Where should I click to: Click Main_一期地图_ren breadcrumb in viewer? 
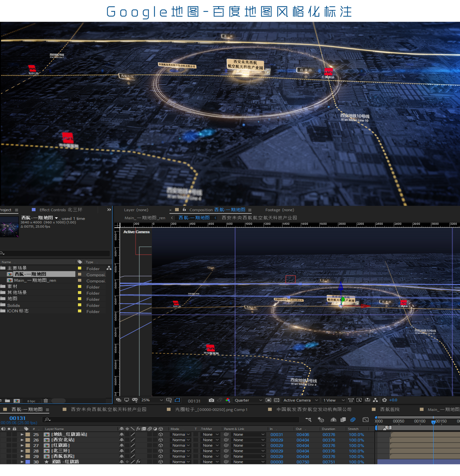click(145, 218)
